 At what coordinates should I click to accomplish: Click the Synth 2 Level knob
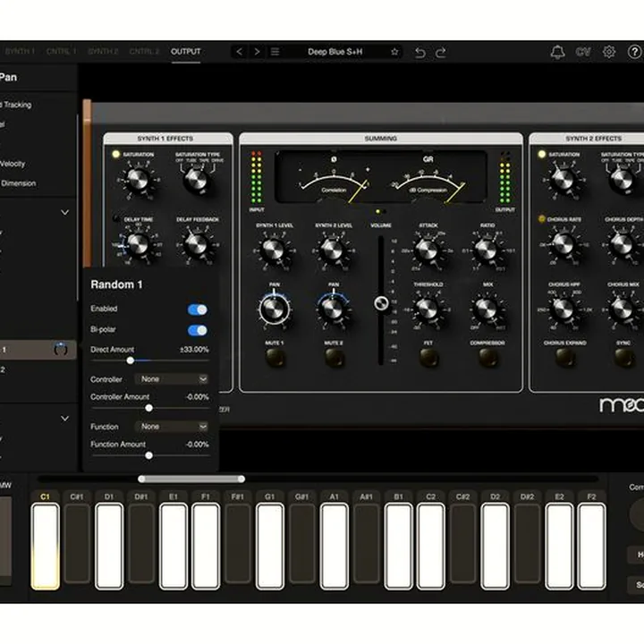333,250
